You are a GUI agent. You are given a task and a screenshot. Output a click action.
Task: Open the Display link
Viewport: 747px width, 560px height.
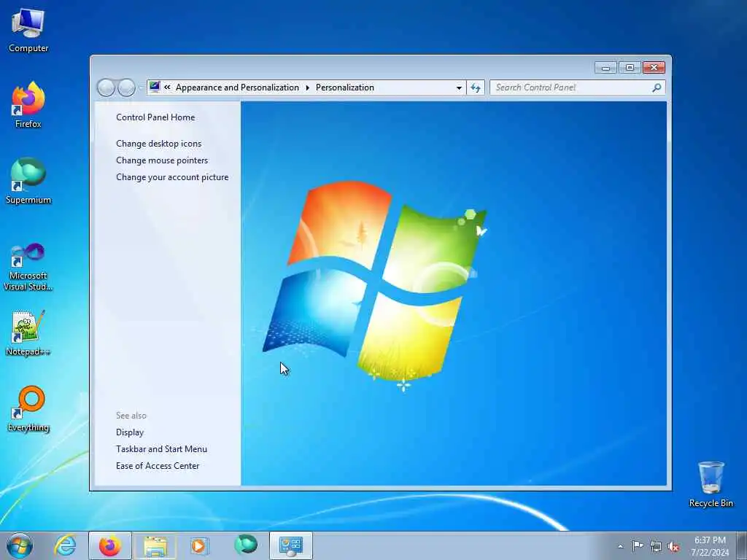click(130, 432)
